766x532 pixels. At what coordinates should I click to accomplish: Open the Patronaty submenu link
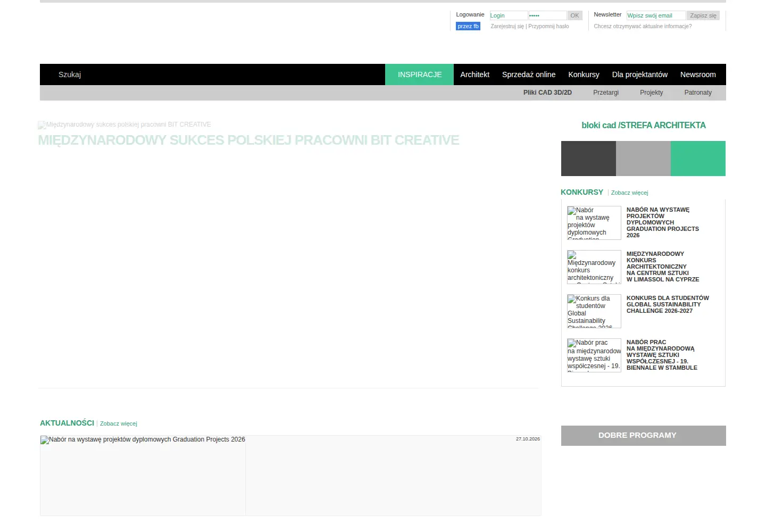[698, 93]
